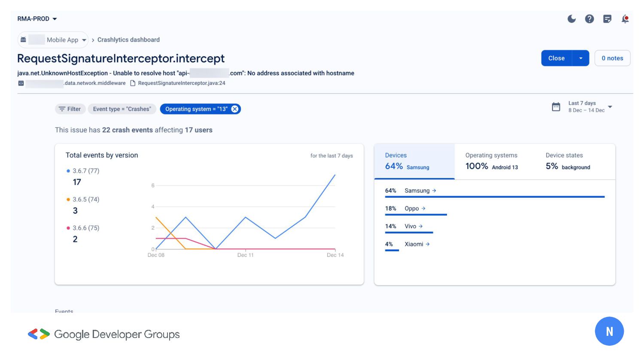The image size is (644, 362).
Task: Click the file icon beside RequestSignatureInterceptor.java:24
Action: [133, 83]
